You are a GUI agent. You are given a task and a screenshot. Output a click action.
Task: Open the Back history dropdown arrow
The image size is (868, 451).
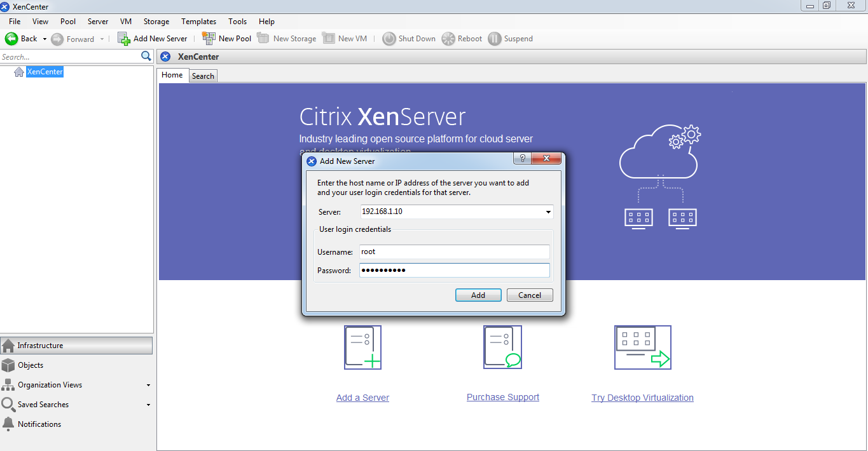click(45, 39)
